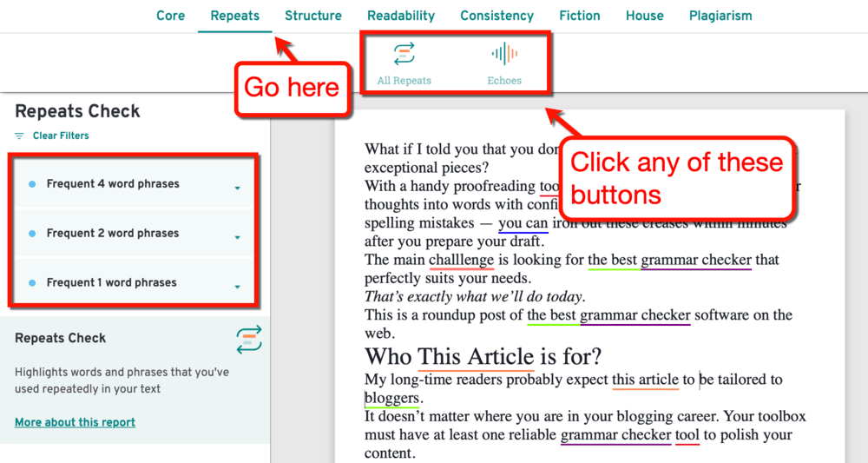
Task: Expand Frequent 1 word phrases arrow
Action: [x=238, y=287]
